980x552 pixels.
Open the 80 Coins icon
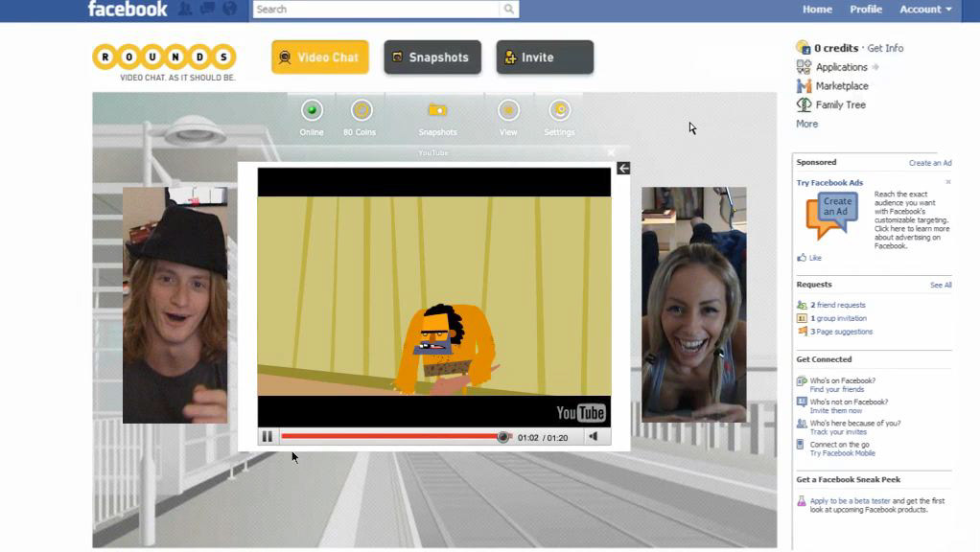pos(361,110)
